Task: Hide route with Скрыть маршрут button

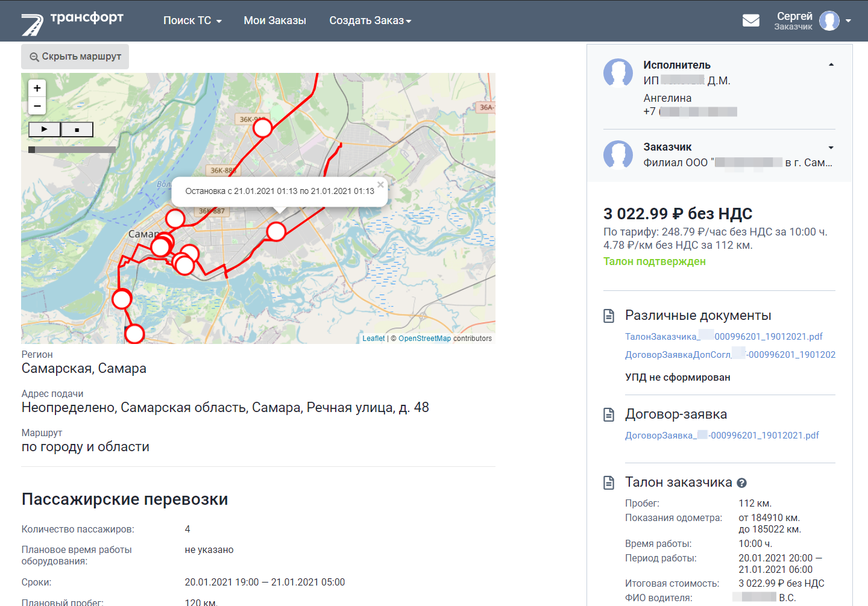Action: [75, 57]
